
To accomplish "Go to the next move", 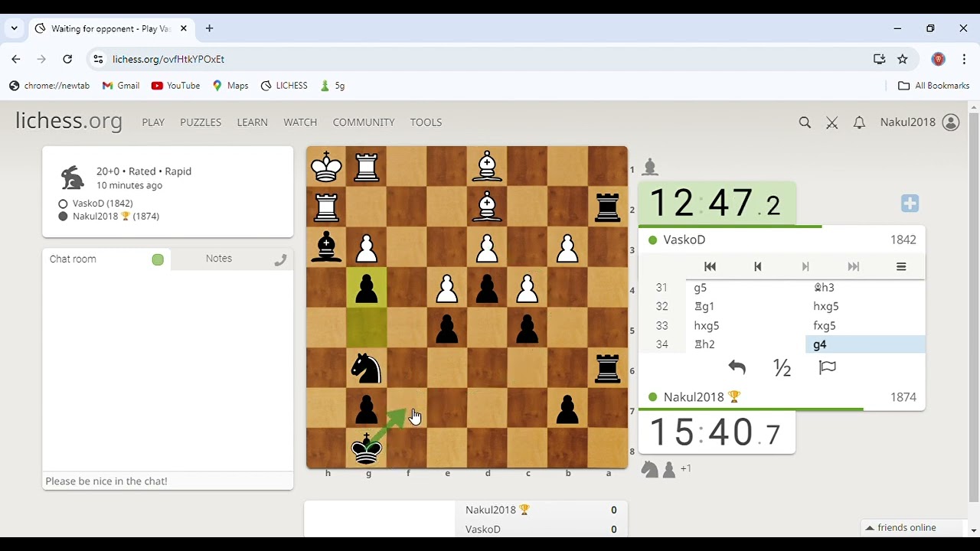I will (x=805, y=266).
